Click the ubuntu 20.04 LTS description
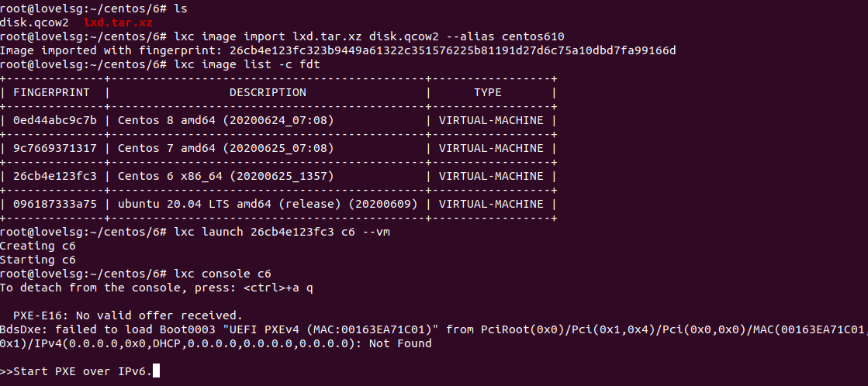 tap(268, 204)
